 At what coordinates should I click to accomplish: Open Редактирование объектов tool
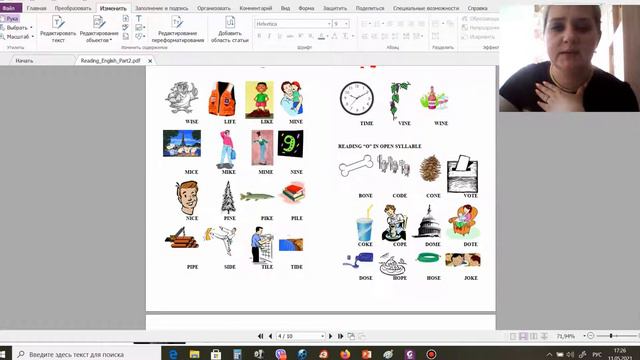(99, 29)
